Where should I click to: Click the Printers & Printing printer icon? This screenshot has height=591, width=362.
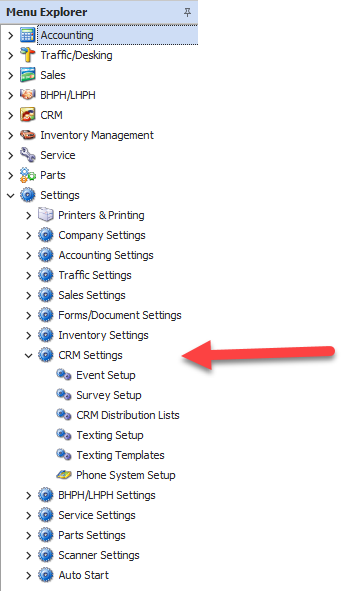tap(46, 215)
